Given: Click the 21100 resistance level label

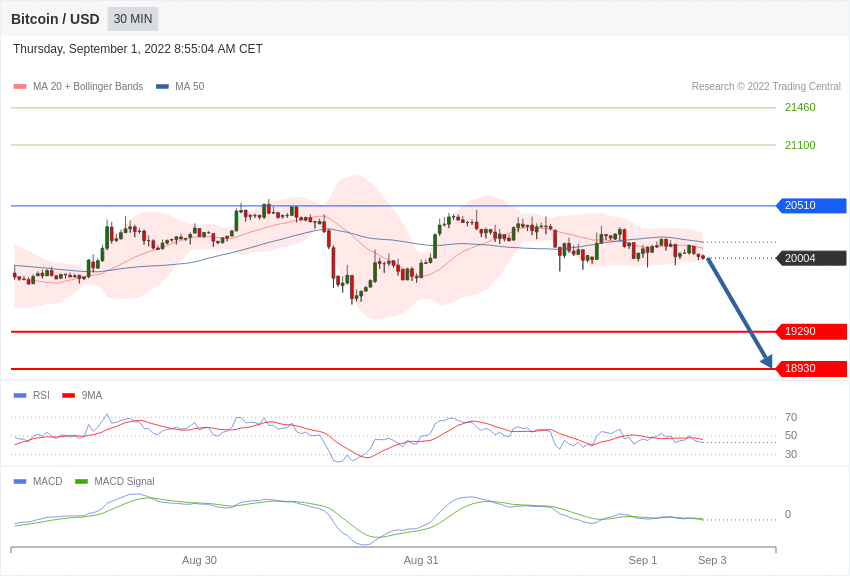Looking at the screenshot, I should point(800,145).
